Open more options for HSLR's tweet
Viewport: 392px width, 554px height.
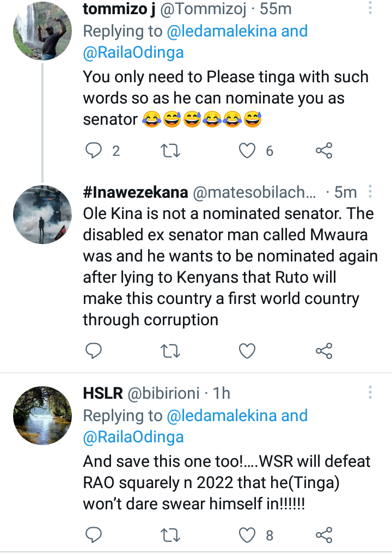(x=370, y=392)
